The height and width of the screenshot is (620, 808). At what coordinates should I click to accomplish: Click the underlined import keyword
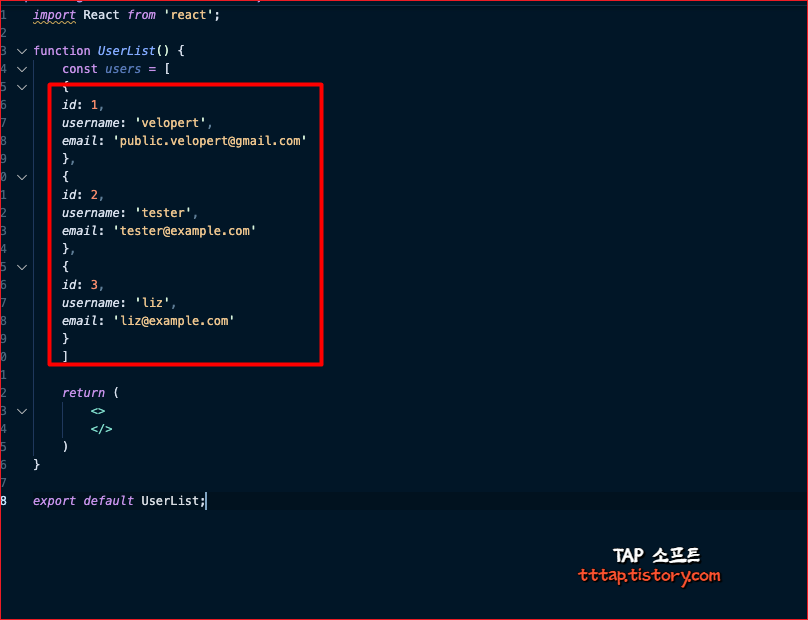tap(54, 15)
